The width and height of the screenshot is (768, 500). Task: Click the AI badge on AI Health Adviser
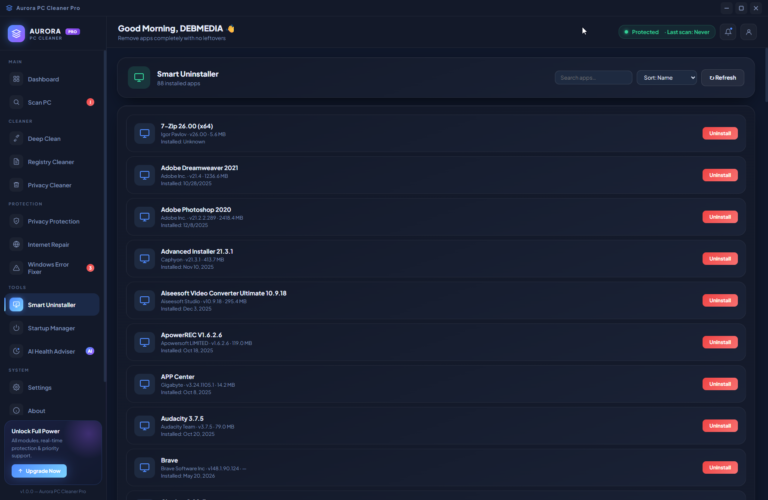click(x=90, y=351)
